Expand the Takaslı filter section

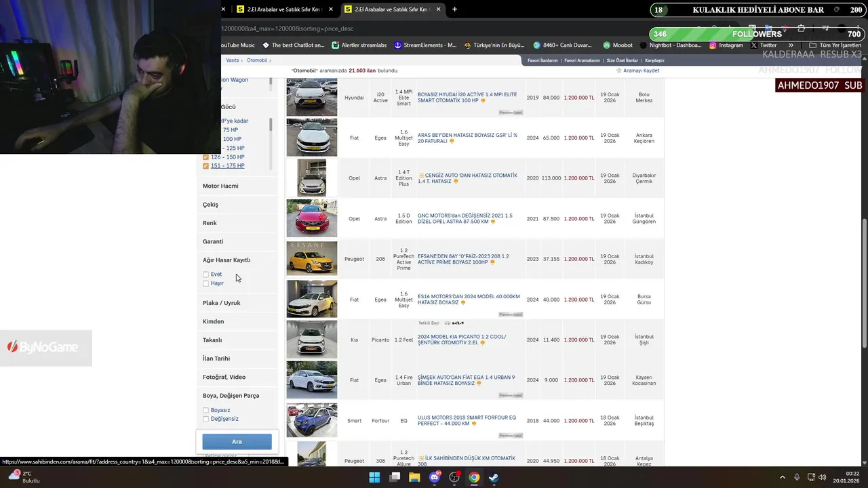[x=212, y=340]
